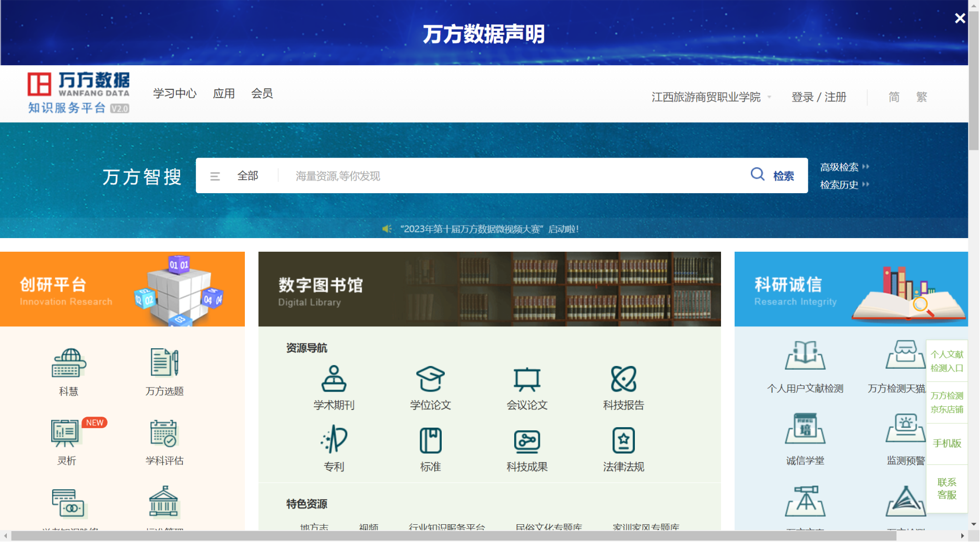Open 万方检测京东店铺 side link
The image size is (980, 542).
[x=947, y=403]
